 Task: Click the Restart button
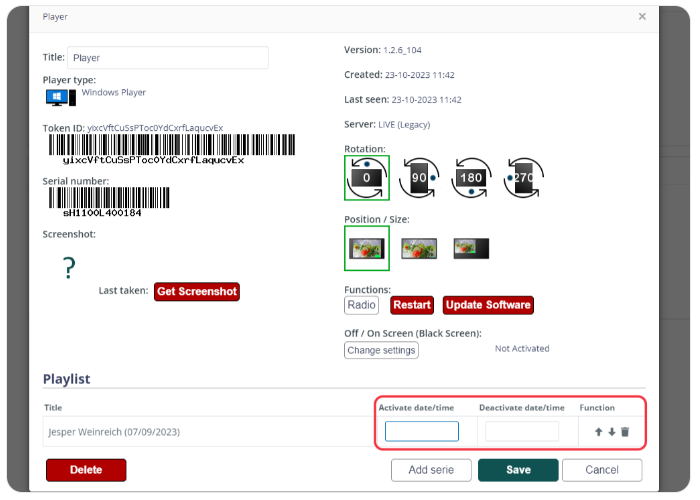coord(412,305)
